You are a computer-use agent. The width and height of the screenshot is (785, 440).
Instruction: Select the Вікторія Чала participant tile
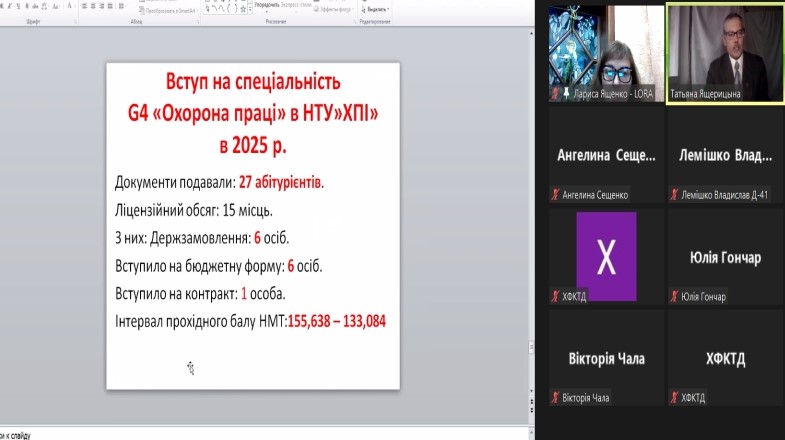pyautogui.click(x=606, y=358)
